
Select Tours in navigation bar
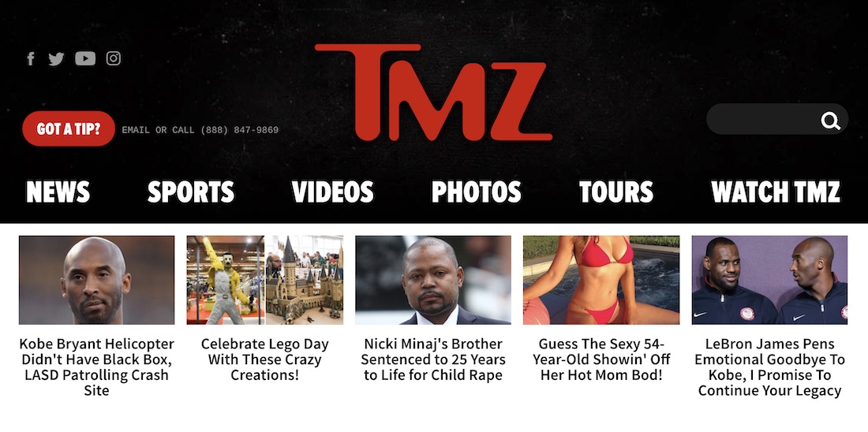[x=616, y=192]
